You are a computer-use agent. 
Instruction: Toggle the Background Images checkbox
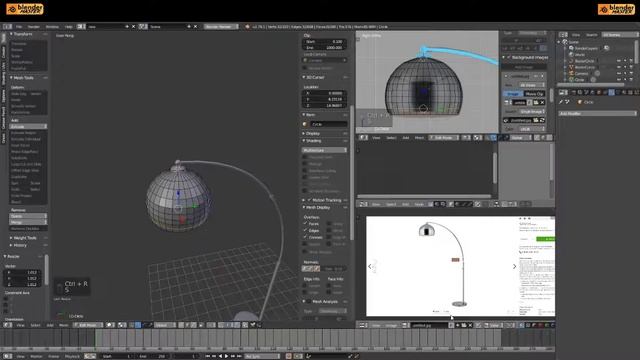(x=509, y=58)
